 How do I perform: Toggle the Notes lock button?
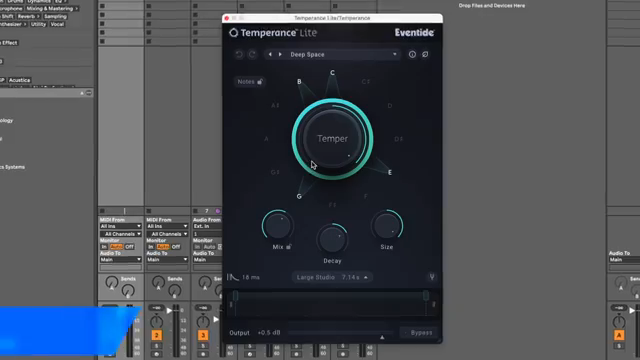coord(250,82)
